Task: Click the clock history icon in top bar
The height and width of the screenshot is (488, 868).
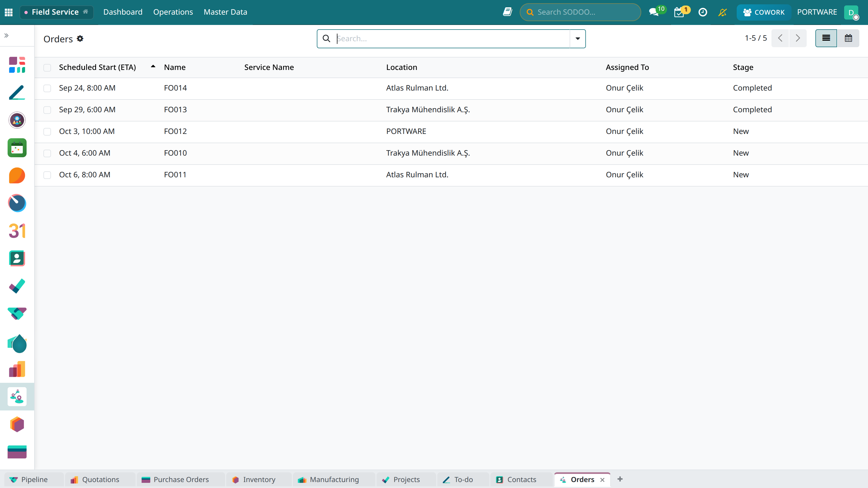Action: click(x=703, y=12)
